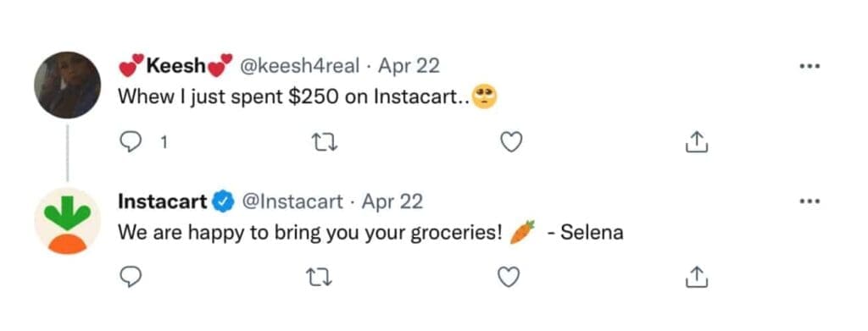This screenshot has height=331, width=868.
Task: Share Instacart's reply tweet
Action: click(x=697, y=277)
